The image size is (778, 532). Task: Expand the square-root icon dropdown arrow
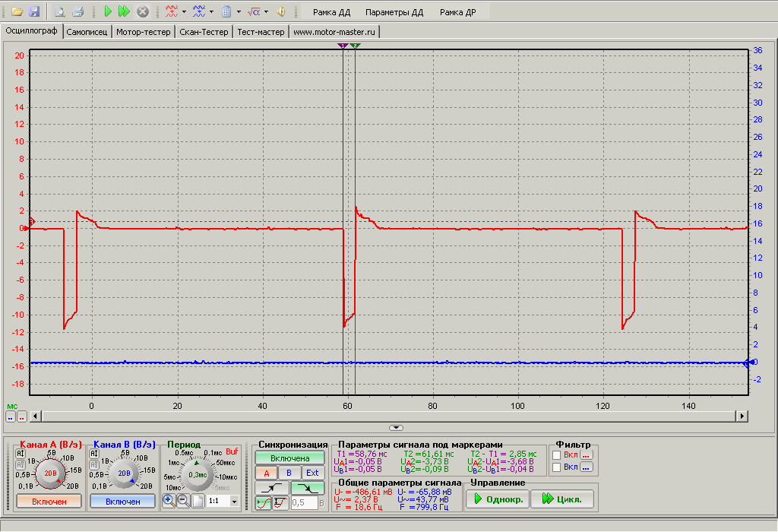click(x=266, y=11)
